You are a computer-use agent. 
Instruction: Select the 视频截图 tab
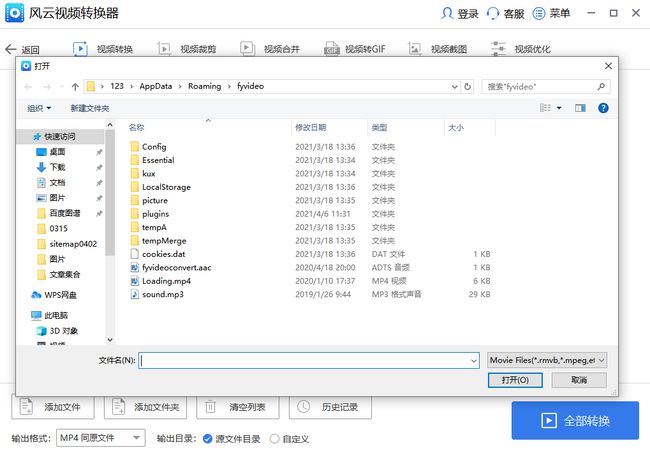(437, 49)
